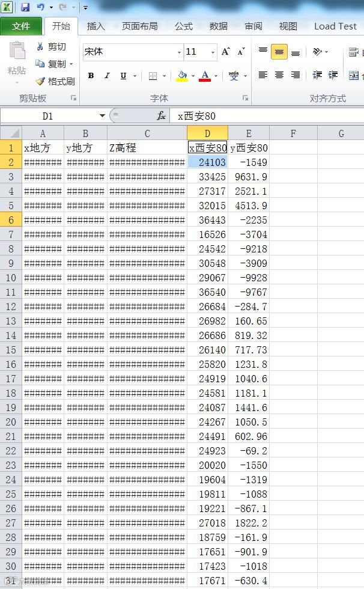Decrease font size with small A icon

tap(241, 52)
